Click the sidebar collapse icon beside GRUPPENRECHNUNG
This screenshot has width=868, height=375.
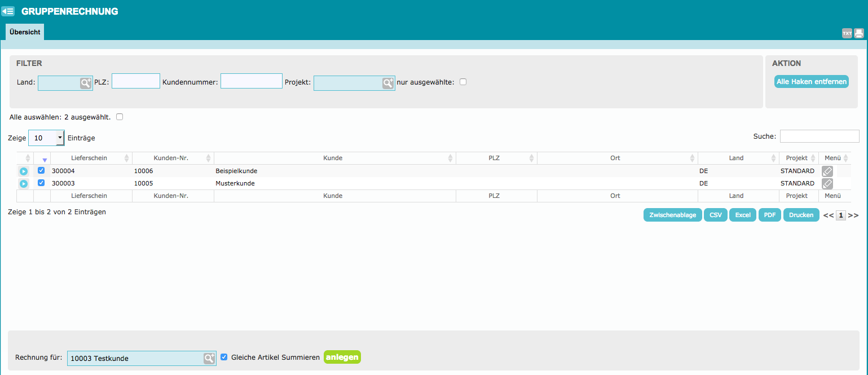8,11
